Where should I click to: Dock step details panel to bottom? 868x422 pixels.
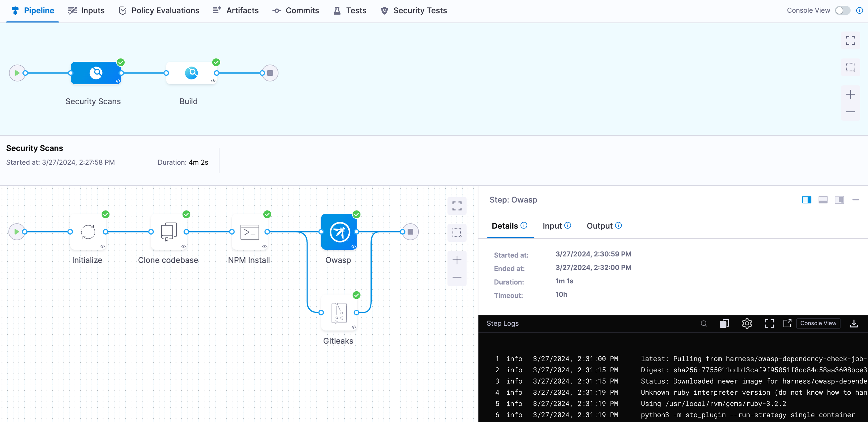(x=823, y=200)
